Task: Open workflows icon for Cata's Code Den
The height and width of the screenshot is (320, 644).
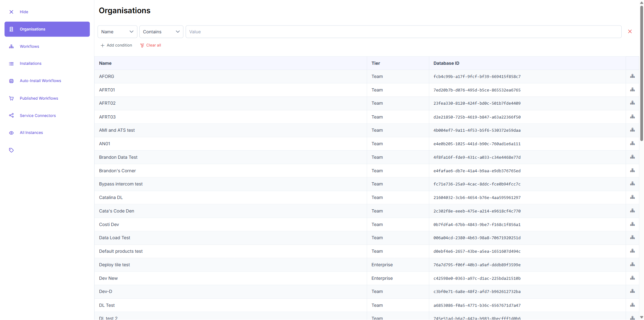Action: (x=632, y=211)
